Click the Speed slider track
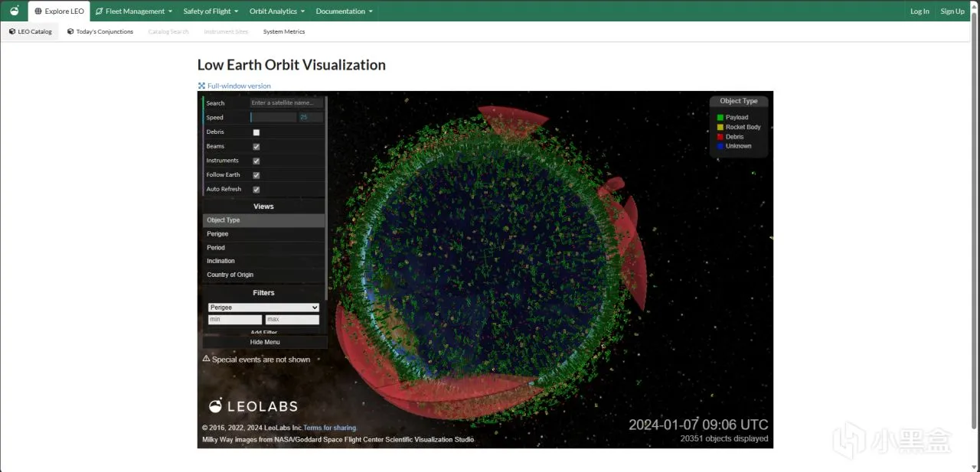Viewport: 980px width, 472px height. click(x=273, y=118)
